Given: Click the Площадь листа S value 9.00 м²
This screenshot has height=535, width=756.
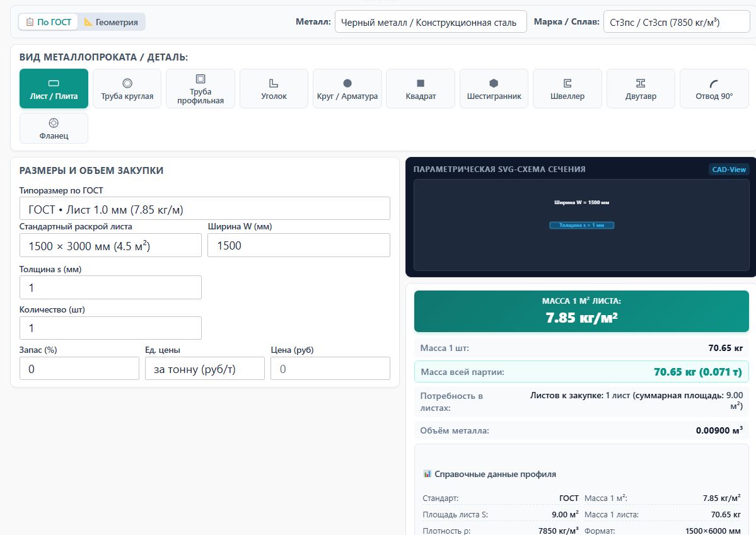Looking at the screenshot, I should point(565,515).
